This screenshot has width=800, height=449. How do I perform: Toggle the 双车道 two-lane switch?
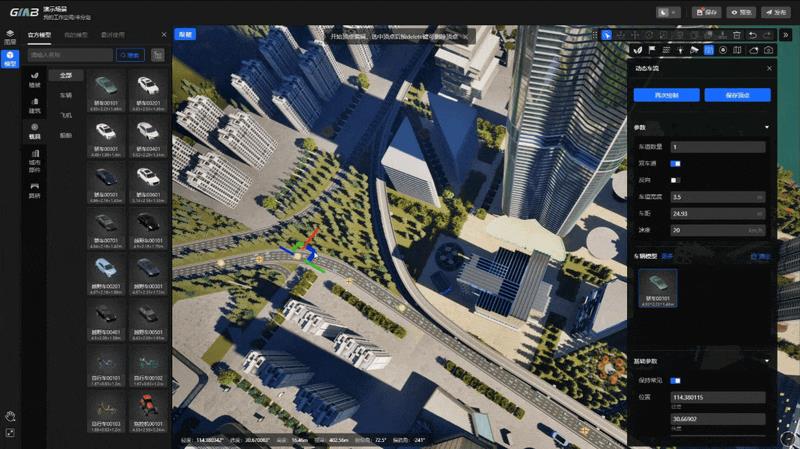click(676, 163)
